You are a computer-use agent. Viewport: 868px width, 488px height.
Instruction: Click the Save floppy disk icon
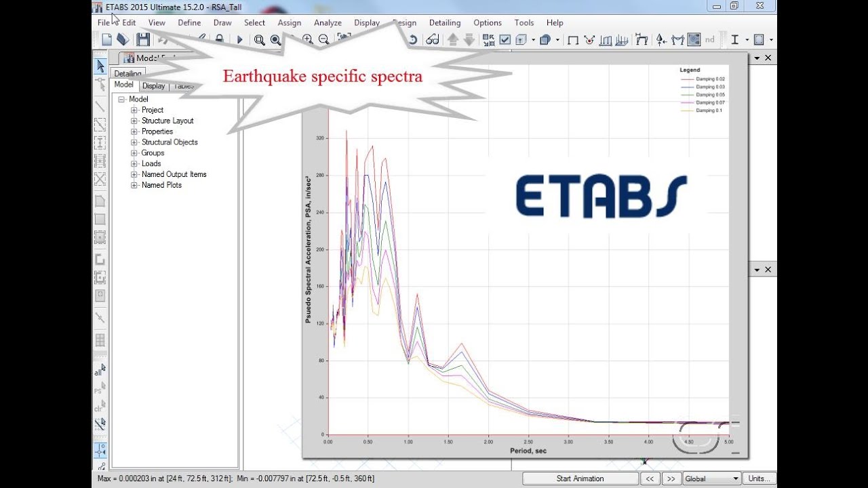coord(143,40)
